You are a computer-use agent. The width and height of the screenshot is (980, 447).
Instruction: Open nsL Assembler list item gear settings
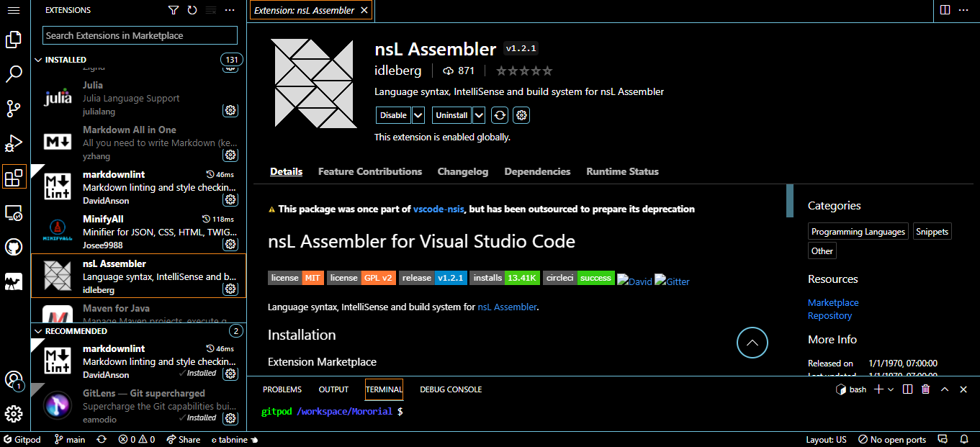230,289
